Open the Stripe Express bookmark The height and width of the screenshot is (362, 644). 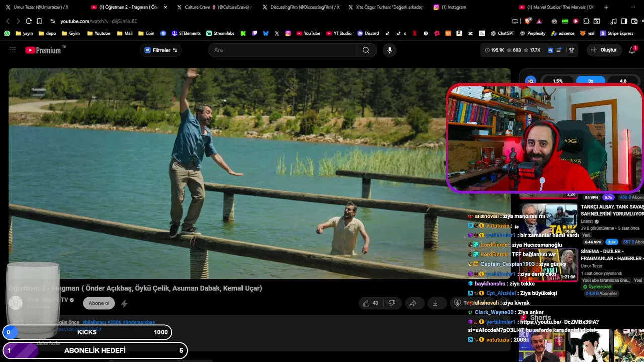tap(617, 33)
